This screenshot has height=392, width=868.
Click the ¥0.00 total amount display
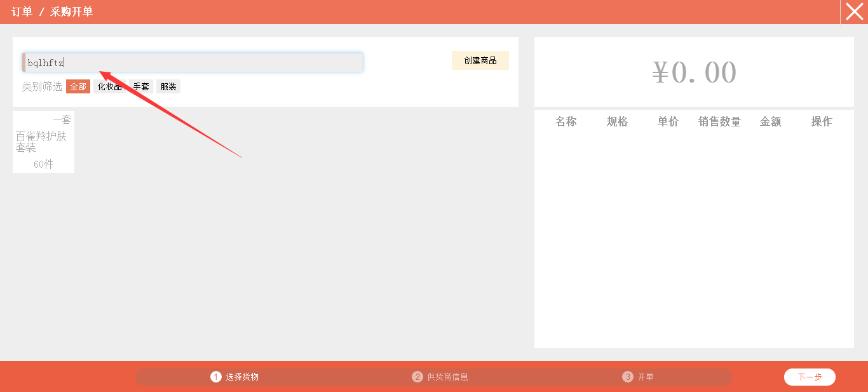pos(694,72)
